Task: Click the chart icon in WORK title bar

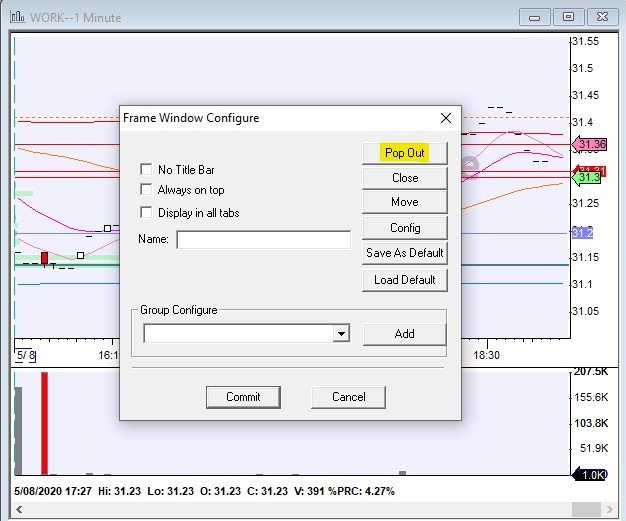Action: 19,16
